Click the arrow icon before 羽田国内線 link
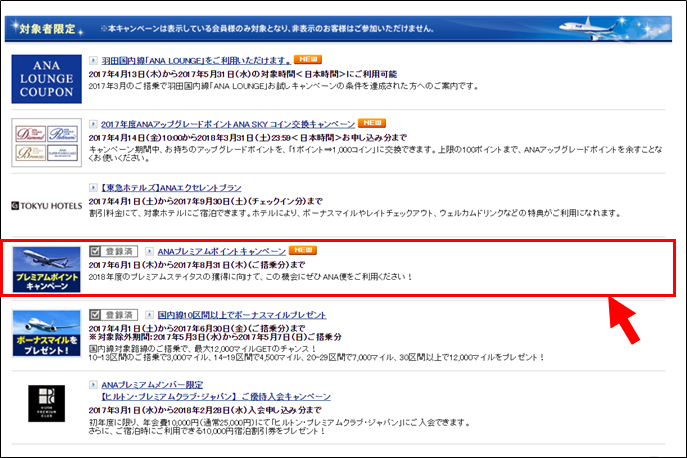This screenshot has height=458, width=687. point(93,60)
